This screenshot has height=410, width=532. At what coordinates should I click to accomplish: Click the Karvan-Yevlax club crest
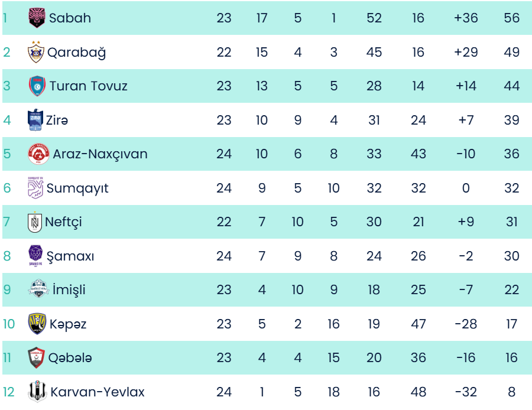point(37,392)
